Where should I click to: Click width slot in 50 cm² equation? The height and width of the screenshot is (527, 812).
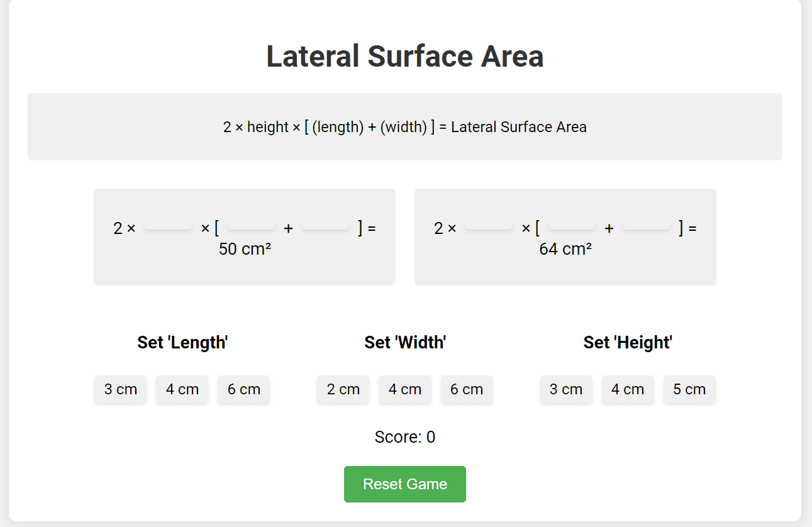point(325,225)
